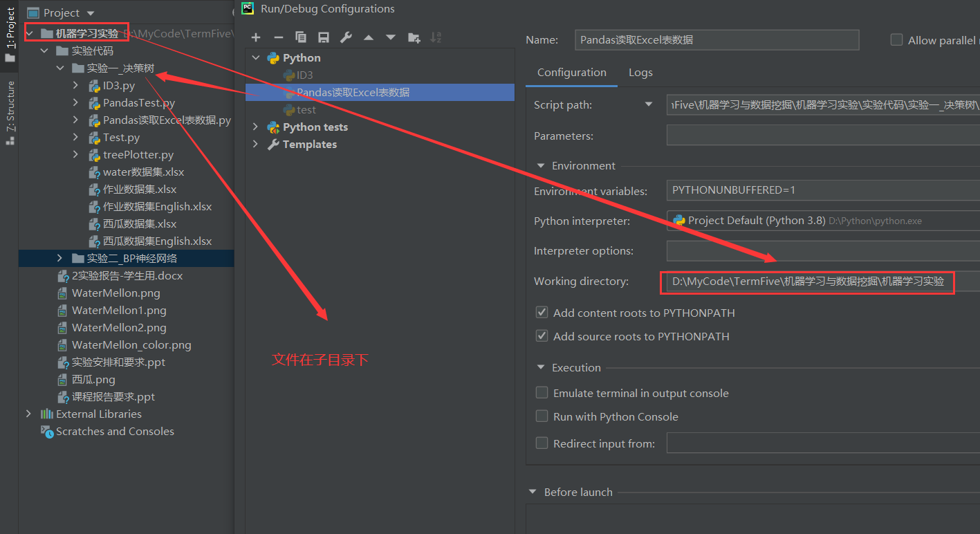Expand External Libraries node
Viewport: 980px width, 534px height.
(28, 414)
